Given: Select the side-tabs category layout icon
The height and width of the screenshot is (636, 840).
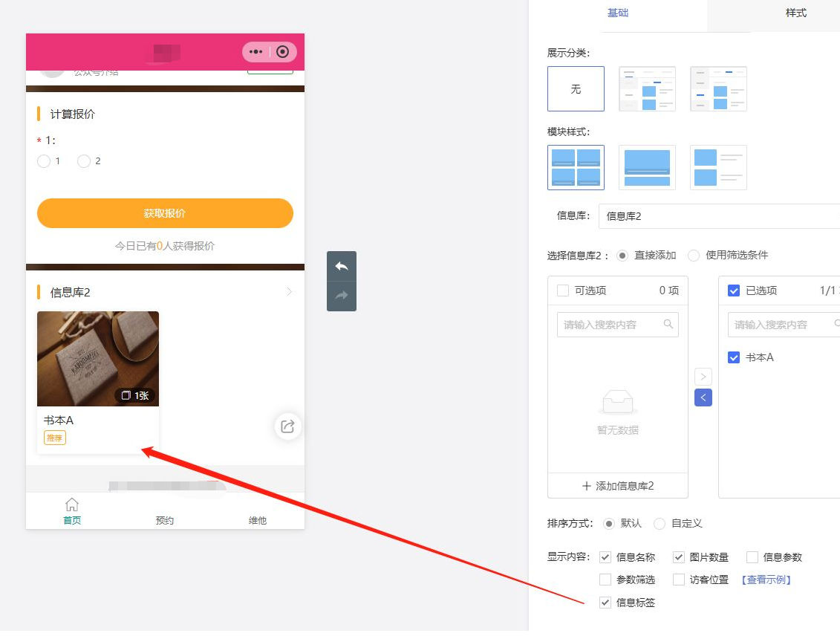Looking at the screenshot, I should (x=718, y=89).
